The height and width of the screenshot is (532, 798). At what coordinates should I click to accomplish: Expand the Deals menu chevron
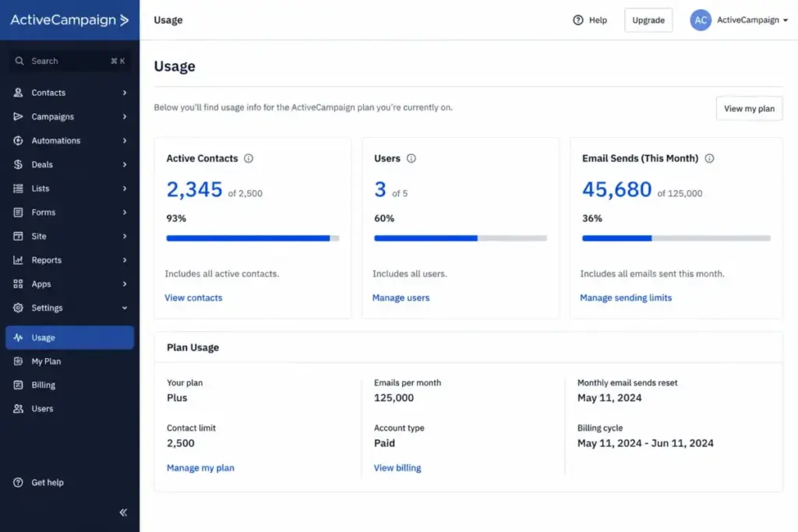[x=124, y=164]
